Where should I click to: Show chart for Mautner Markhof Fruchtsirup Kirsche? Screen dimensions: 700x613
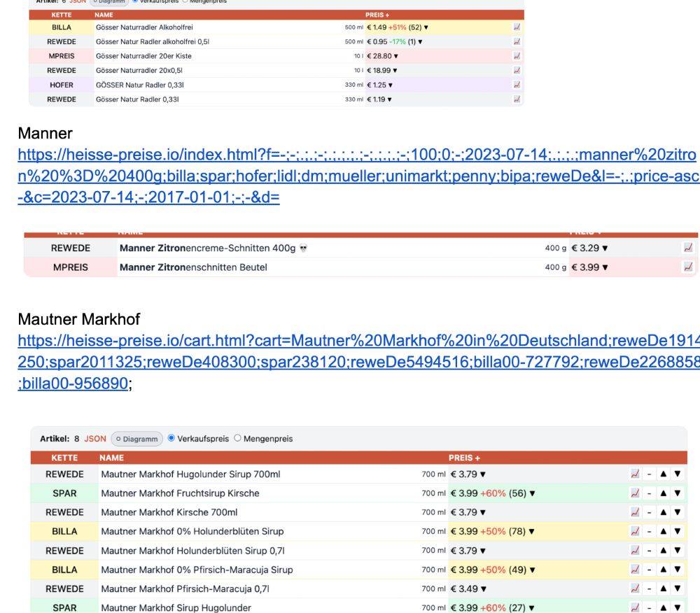[635, 493]
